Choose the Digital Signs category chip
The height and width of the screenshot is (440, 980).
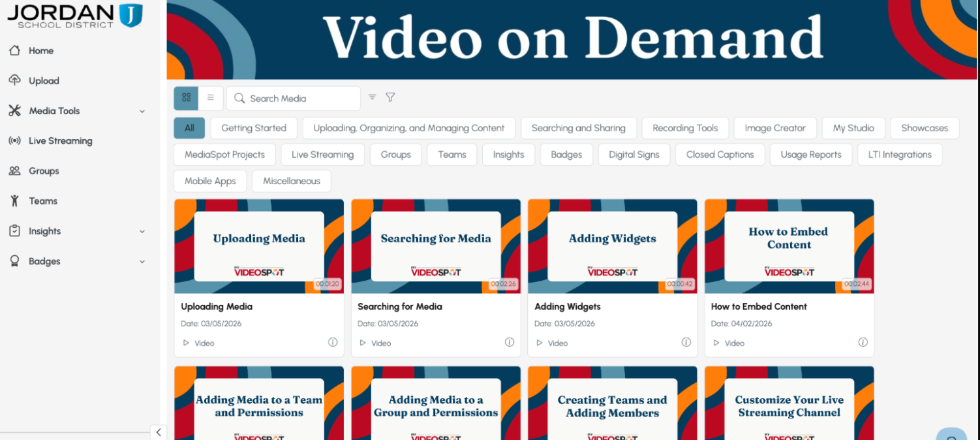[x=634, y=155]
